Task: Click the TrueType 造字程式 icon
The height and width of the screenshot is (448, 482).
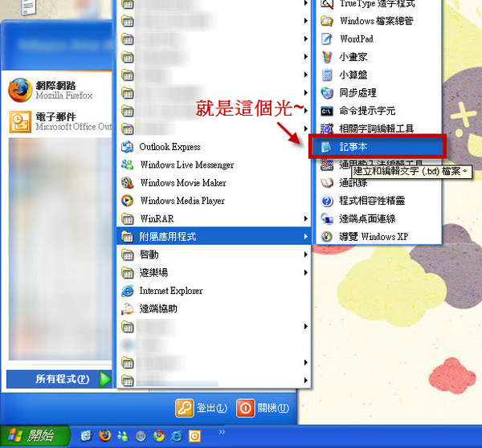Action: 327,4
